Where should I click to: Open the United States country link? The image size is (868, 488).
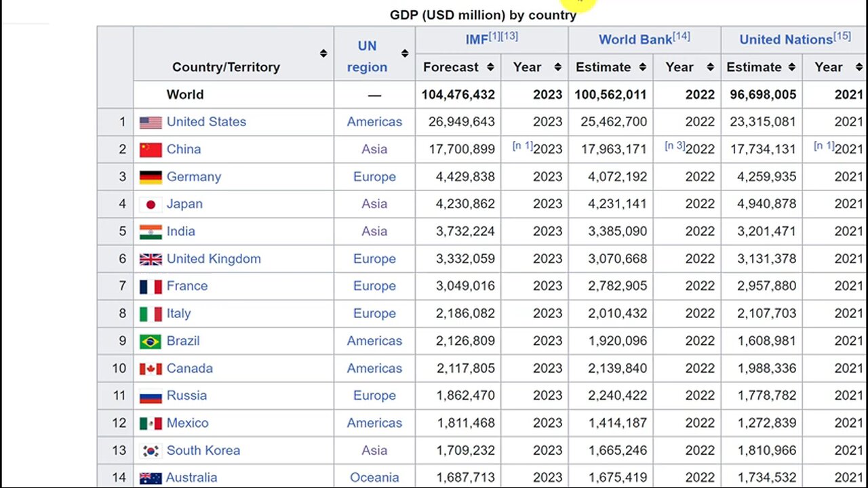click(206, 122)
